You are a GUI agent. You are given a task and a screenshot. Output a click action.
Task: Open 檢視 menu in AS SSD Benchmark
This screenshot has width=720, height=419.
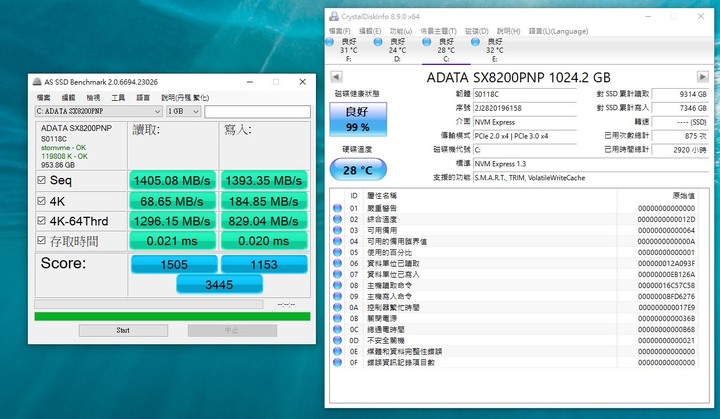click(93, 97)
